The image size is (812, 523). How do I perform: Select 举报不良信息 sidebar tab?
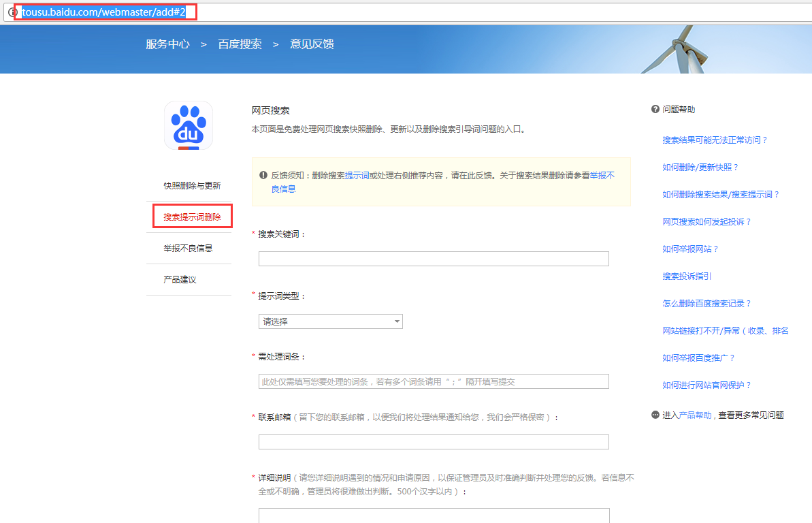tap(188, 249)
